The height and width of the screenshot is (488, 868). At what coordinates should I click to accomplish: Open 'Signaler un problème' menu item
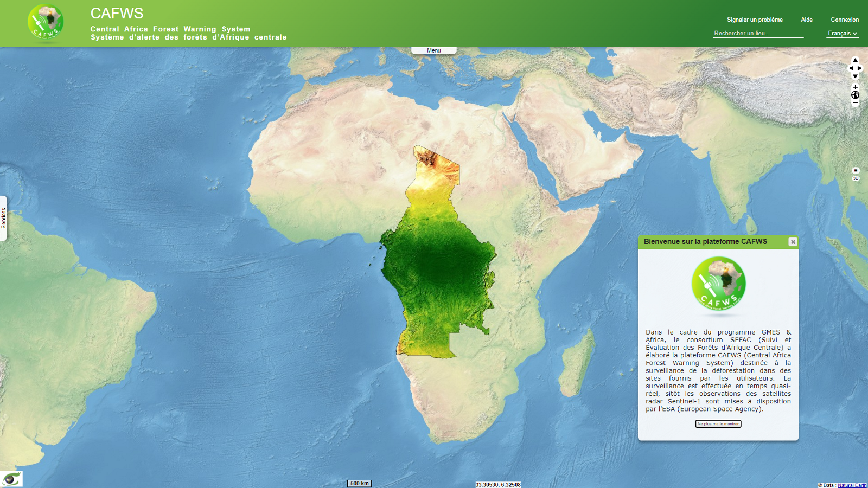coord(755,20)
